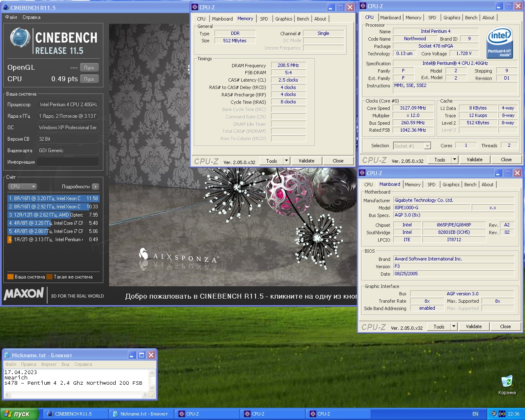Click the second system tray icon near clock
The width and height of the screenshot is (525, 420).
pyautogui.click(x=502, y=414)
